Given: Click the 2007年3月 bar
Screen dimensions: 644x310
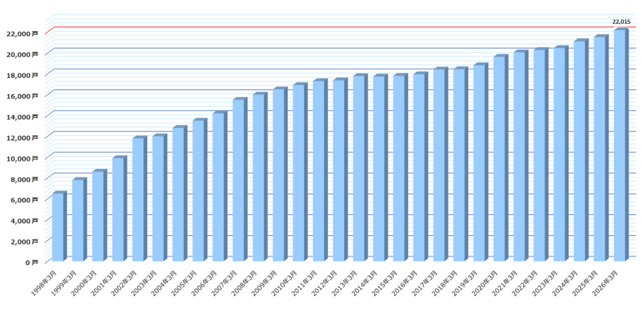Looking at the screenshot, I should click(x=240, y=179).
